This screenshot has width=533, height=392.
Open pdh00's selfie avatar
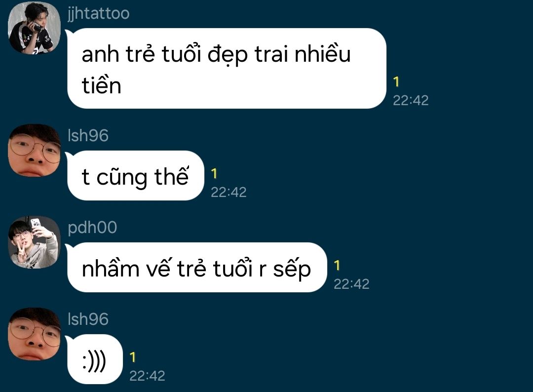click(x=35, y=242)
